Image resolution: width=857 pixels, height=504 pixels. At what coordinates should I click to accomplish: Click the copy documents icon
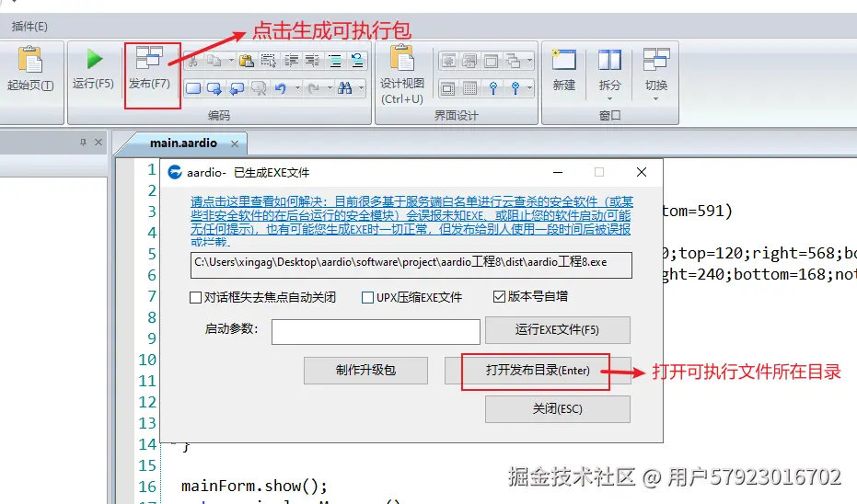214,61
